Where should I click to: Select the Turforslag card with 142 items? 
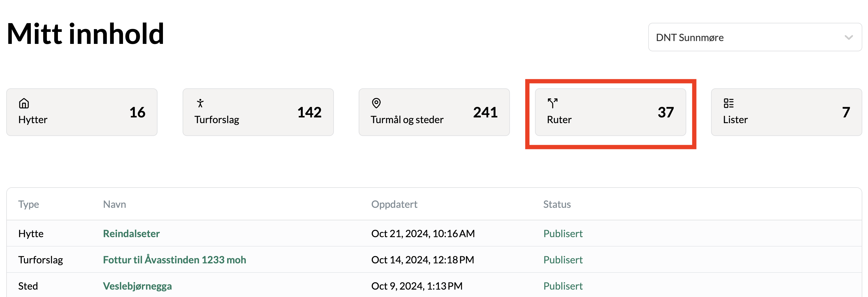[258, 112]
